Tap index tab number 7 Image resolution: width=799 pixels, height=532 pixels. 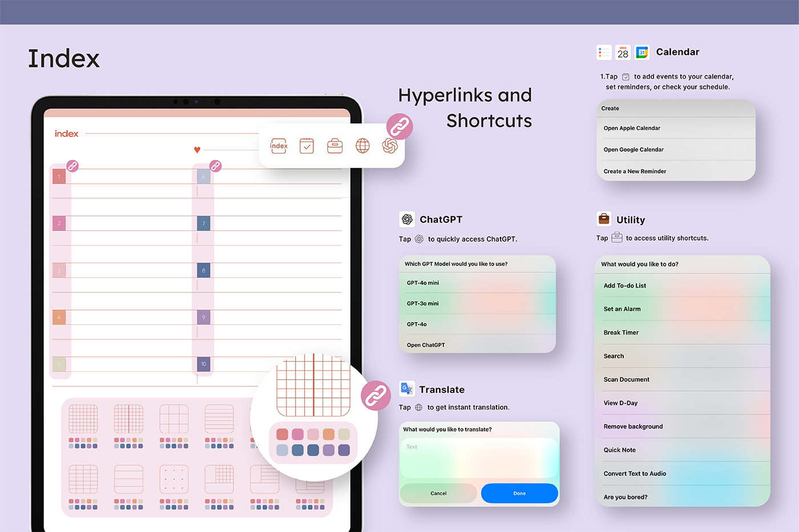coord(204,223)
